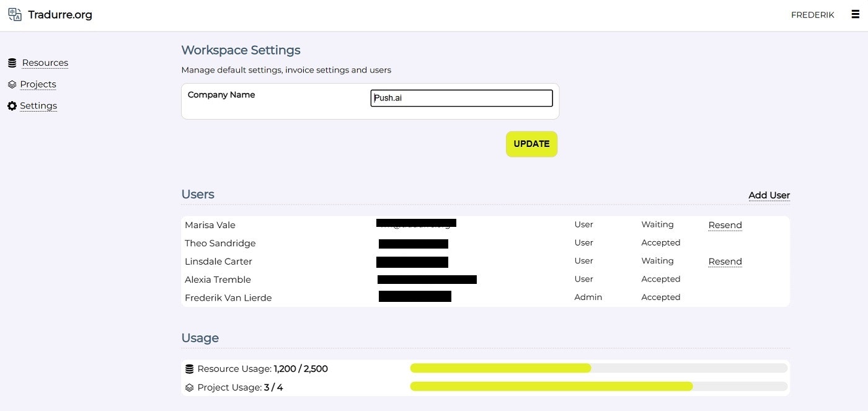Click the Users section heading
This screenshot has width=868, height=411.
point(198,194)
